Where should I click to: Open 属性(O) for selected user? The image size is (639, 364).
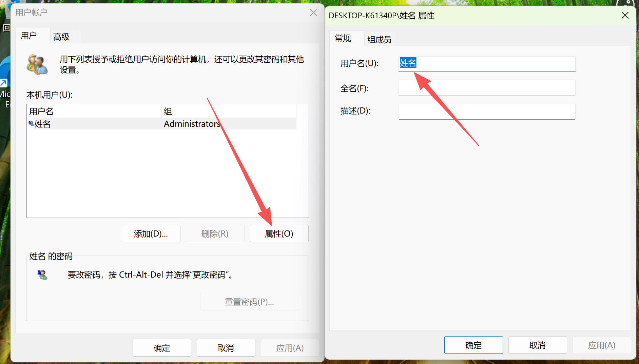(279, 234)
